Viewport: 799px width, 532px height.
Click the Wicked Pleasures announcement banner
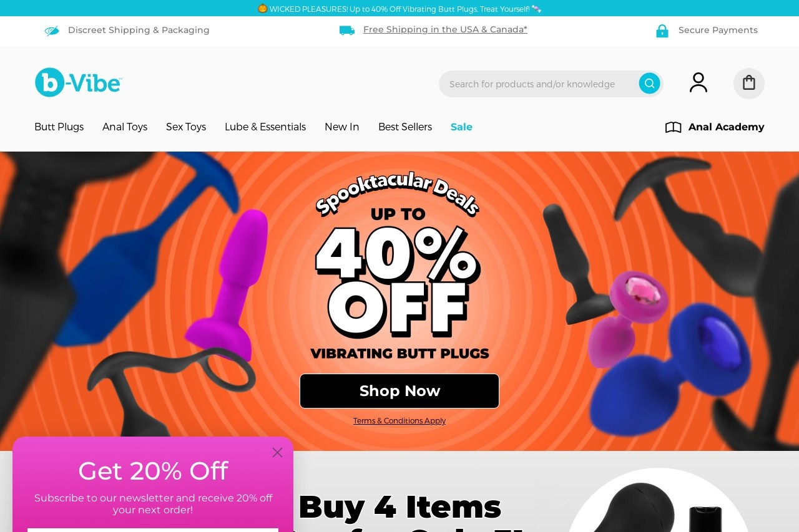click(399, 9)
